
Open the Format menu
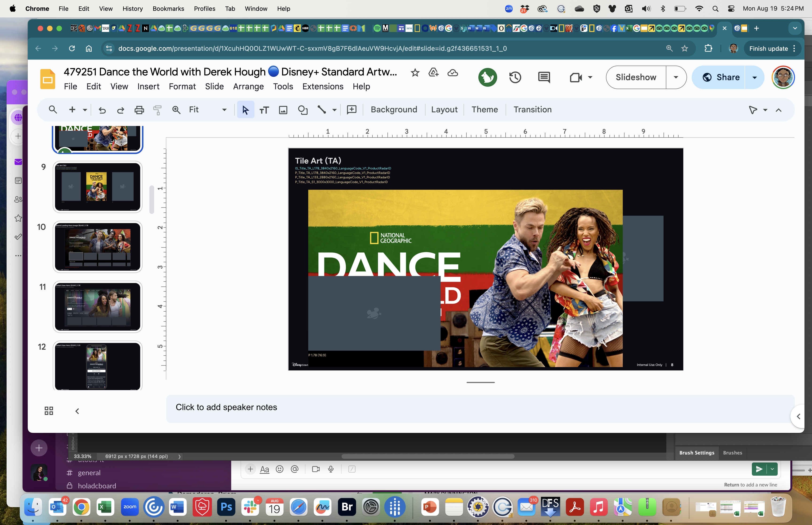(182, 86)
